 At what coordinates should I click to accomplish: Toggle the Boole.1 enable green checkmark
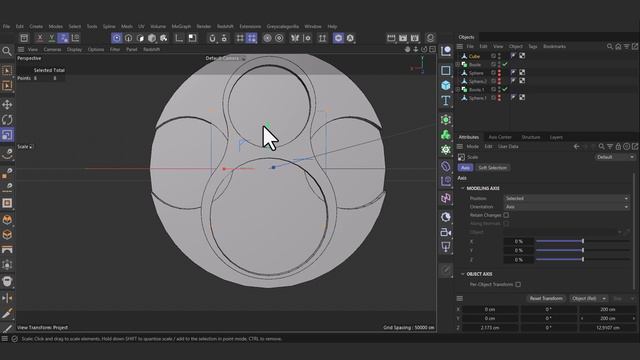pyautogui.click(x=505, y=89)
